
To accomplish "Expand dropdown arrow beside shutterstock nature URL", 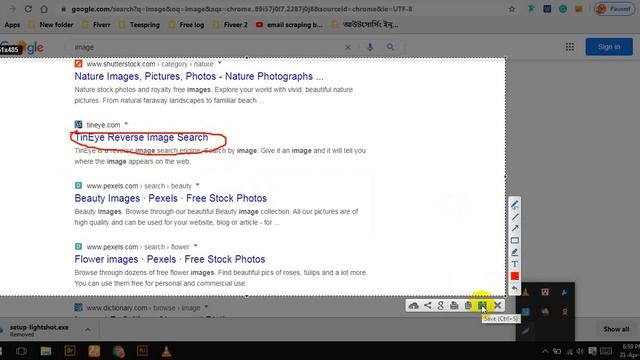I will (220, 63).
